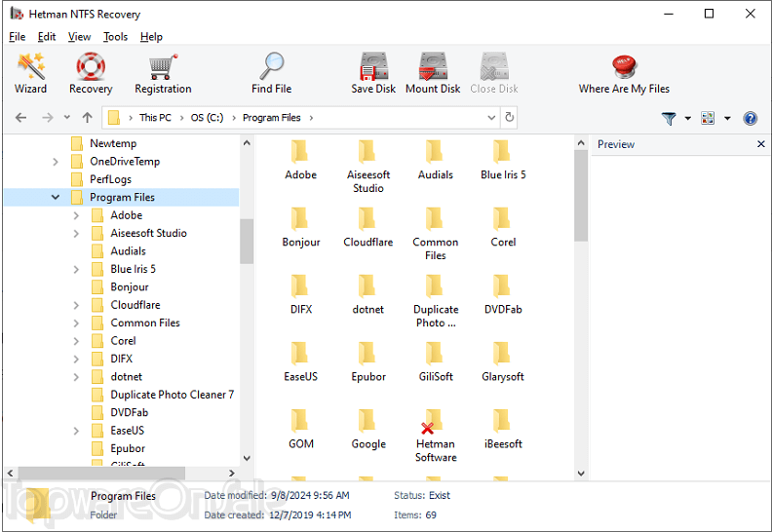The image size is (772, 532).
Task: Open the Tools menu
Action: 115,37
